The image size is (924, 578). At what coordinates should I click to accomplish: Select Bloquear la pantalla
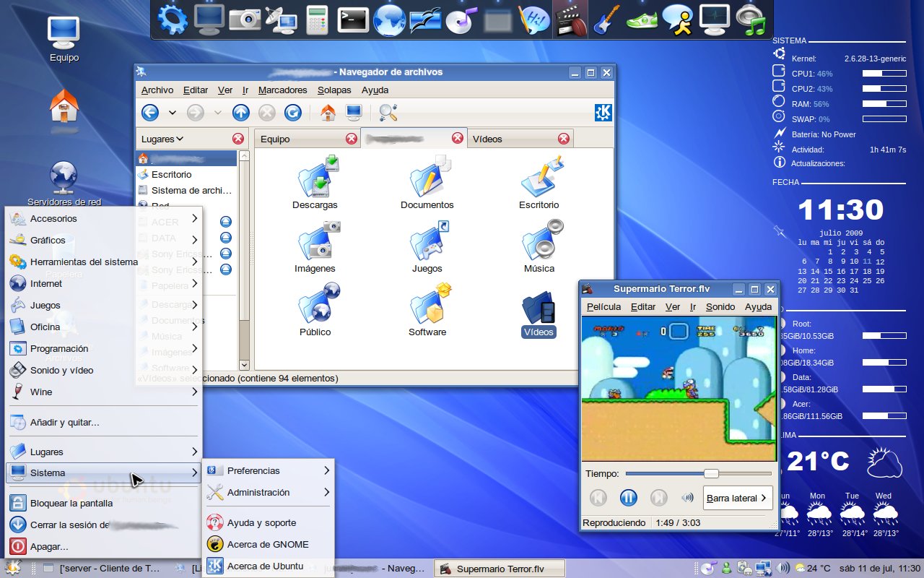(103, 503)
